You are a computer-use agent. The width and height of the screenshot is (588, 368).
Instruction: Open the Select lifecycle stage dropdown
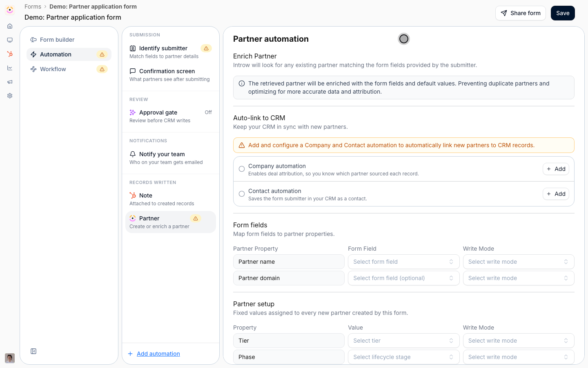coord(403,357)
